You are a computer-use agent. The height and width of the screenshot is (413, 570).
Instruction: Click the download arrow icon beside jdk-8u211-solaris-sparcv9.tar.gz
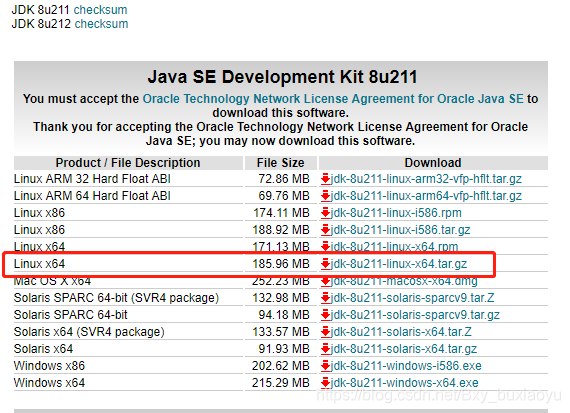pyautogui.click(x=325, y=315)
